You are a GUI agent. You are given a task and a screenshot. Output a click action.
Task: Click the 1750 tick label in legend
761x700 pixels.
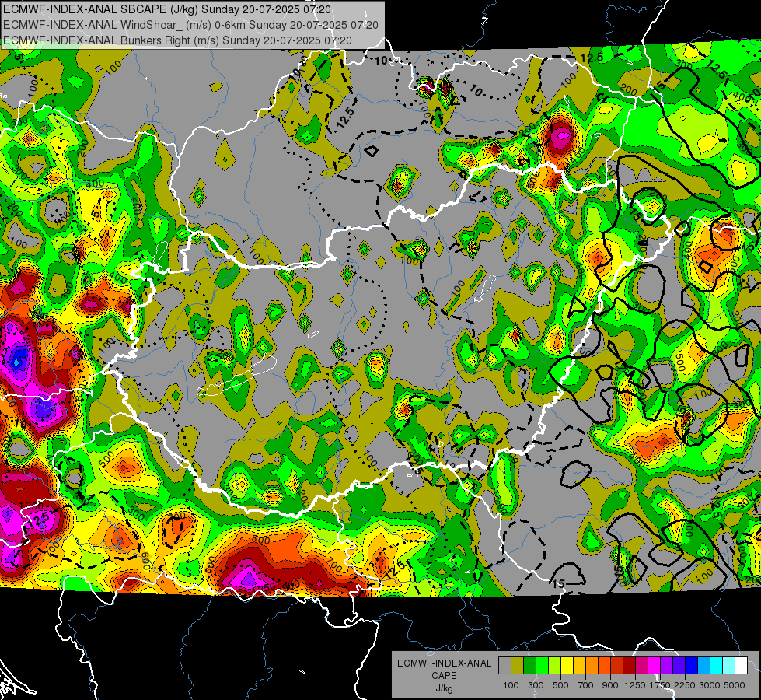[x=660, y=685]
